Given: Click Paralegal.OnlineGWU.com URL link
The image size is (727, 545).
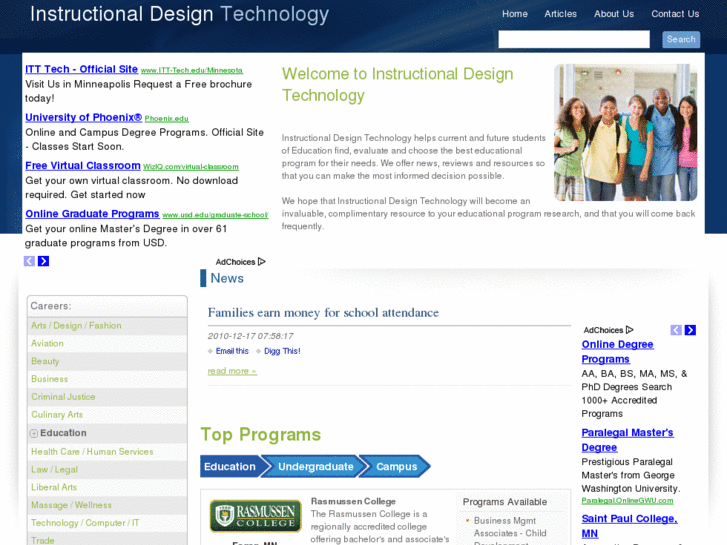Looking at the screenshot, I should (x=627, y=500).
